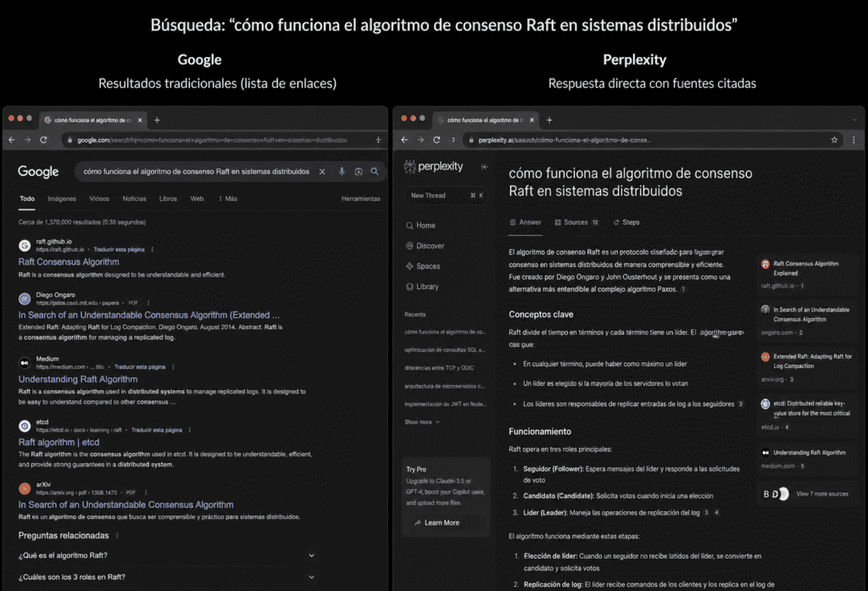Open Herramientas on Google
This screenshot has height=591, width=868.
(361, 199)
